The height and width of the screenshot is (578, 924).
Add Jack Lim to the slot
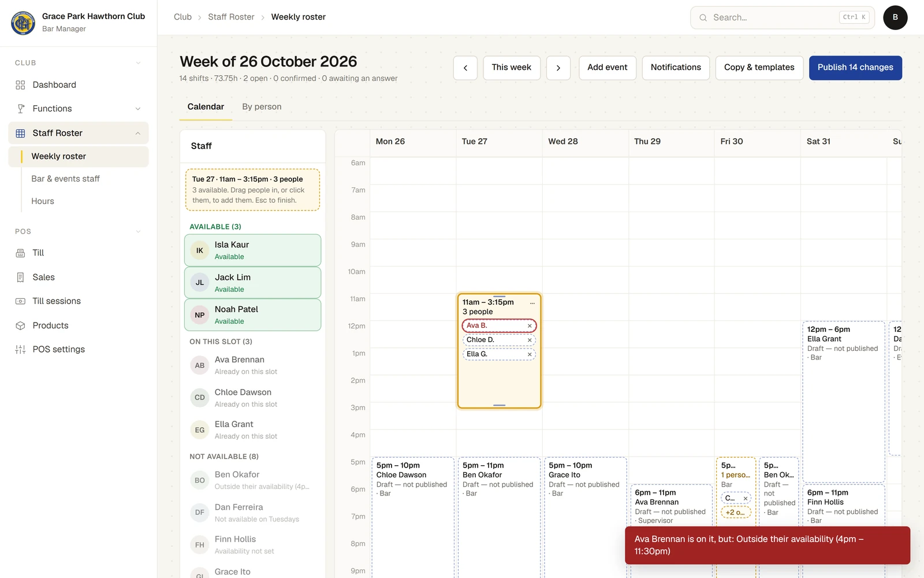tap(252, 283)
